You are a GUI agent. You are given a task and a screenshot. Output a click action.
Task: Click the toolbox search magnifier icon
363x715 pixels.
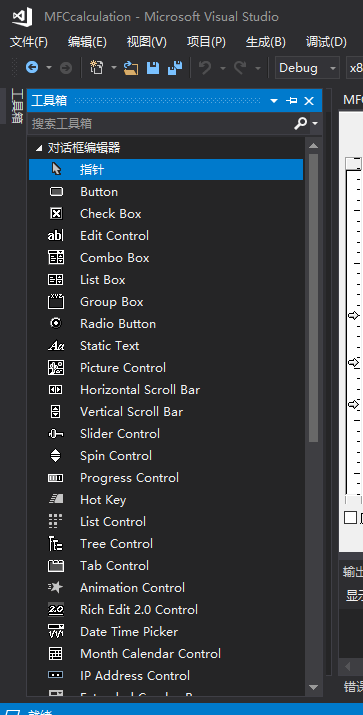click(301, 123)
